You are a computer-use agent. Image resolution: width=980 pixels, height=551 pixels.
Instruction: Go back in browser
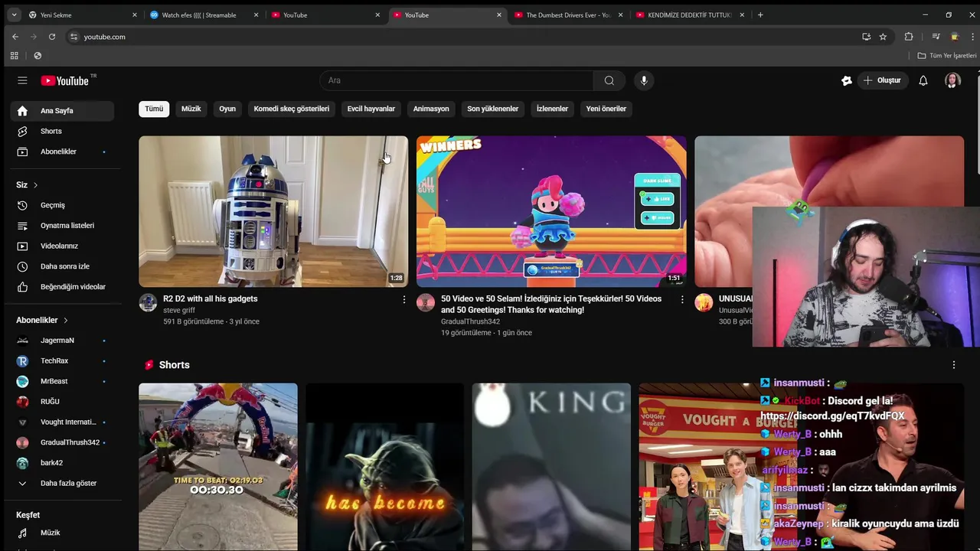(15, 37)
